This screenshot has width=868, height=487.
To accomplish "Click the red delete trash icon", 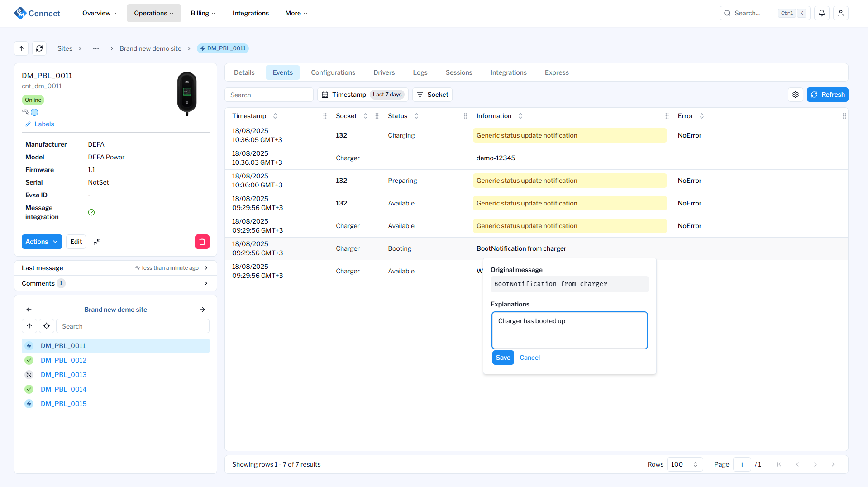I will [x=202, y=242].
